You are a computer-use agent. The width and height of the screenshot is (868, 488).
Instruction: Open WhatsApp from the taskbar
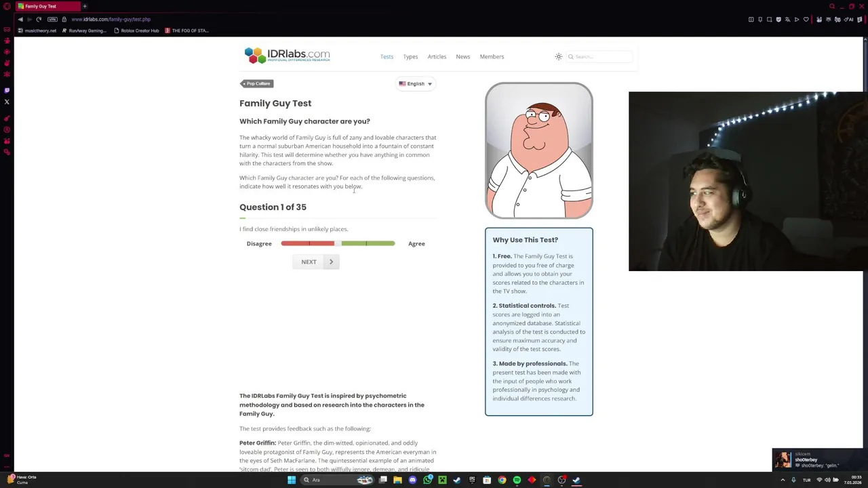pos(427,480)
